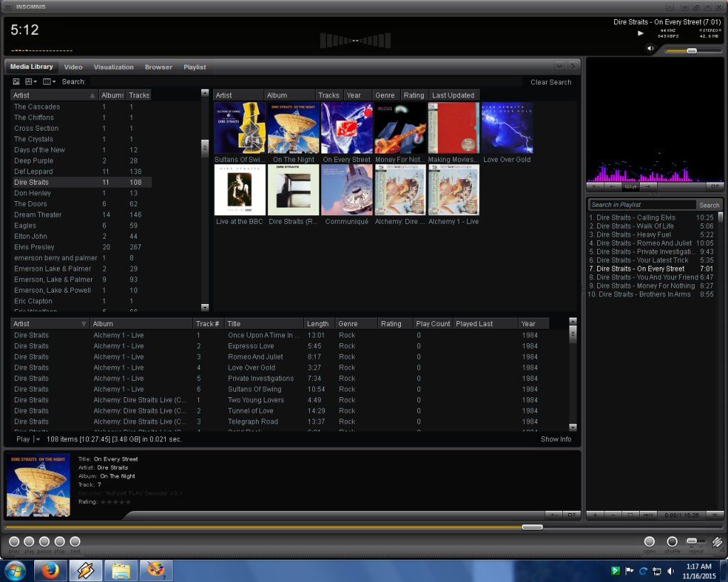The height and width of the screenshot is (582, 728).
Task: Select On The Night album cover
Action: (294, 128)
